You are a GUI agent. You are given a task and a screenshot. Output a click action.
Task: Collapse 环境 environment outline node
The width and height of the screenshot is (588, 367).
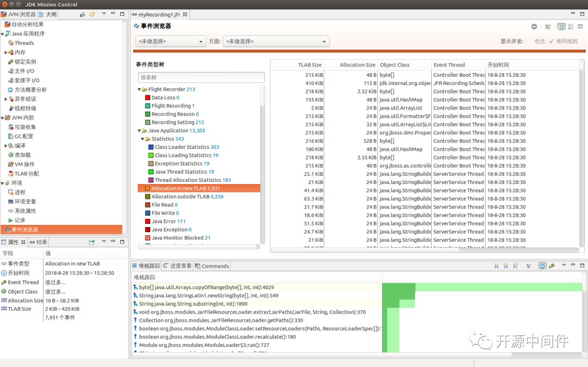[x=2, y=183]
